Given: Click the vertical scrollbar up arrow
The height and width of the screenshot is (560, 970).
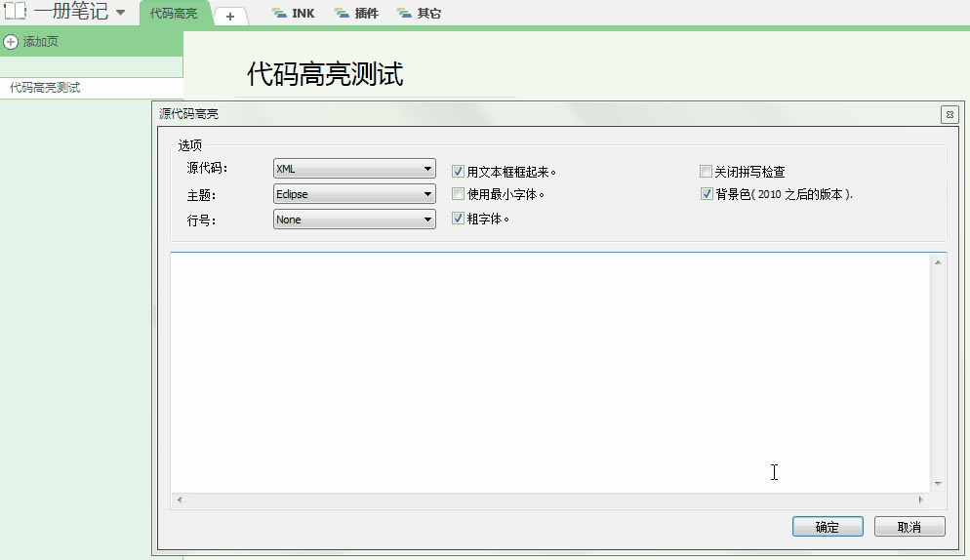Looking at the screenshot, I should [x=938, y=262].
